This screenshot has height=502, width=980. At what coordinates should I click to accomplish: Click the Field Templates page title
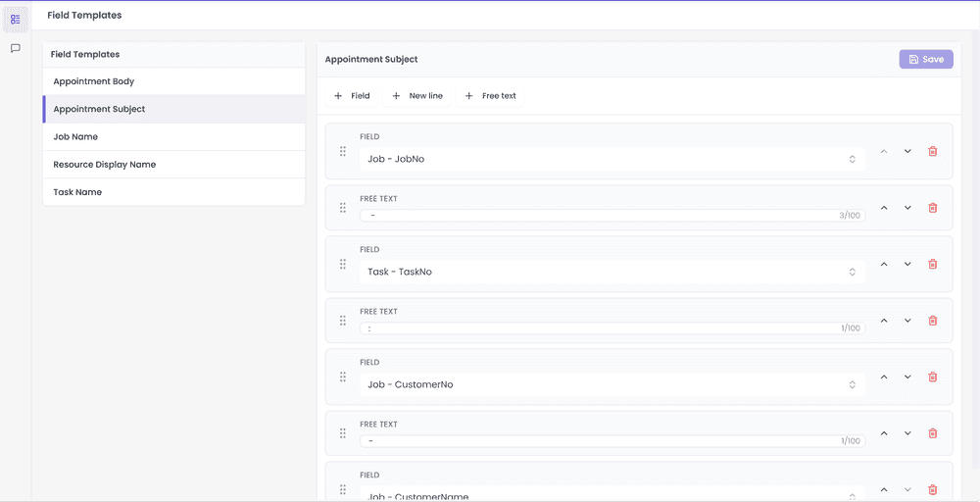point(84,15)
